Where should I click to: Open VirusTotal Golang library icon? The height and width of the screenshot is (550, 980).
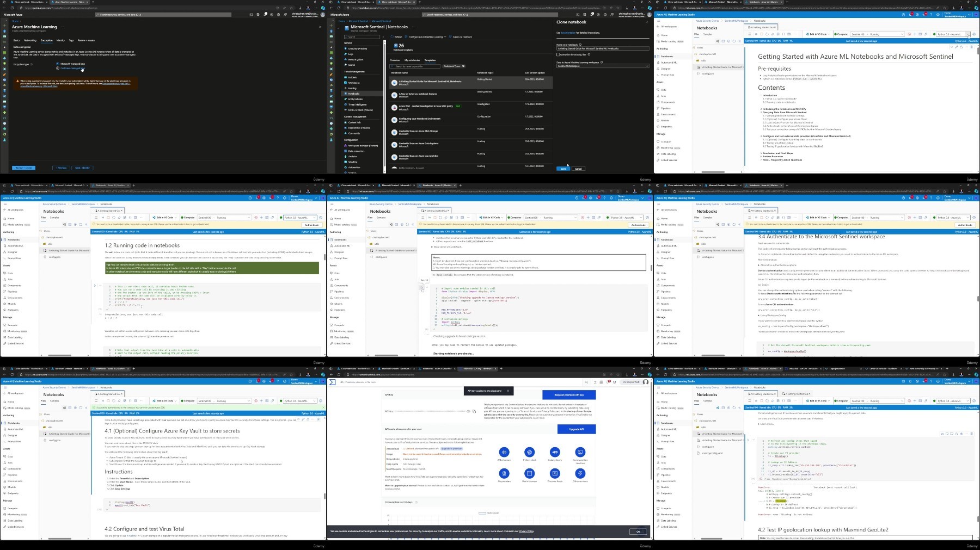tap(555, 452)
